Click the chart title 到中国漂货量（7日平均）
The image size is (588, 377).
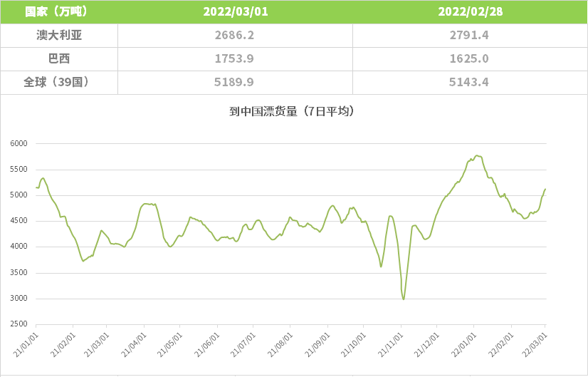coord(292,111)
